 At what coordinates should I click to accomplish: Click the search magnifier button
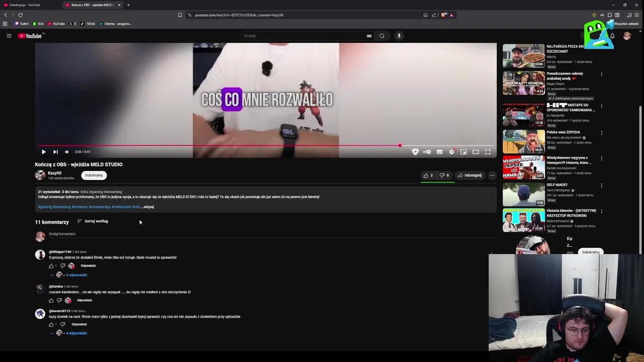(x=382, y=36)
